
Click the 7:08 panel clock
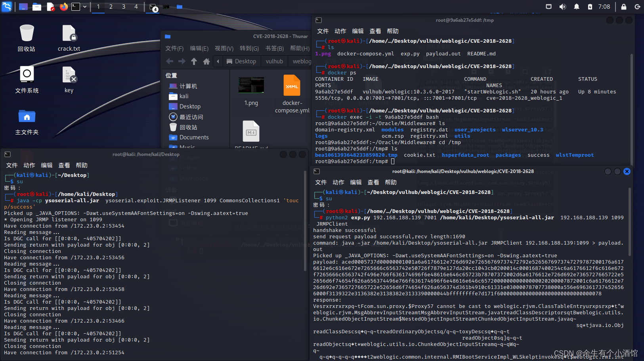[x=604, y=7]
